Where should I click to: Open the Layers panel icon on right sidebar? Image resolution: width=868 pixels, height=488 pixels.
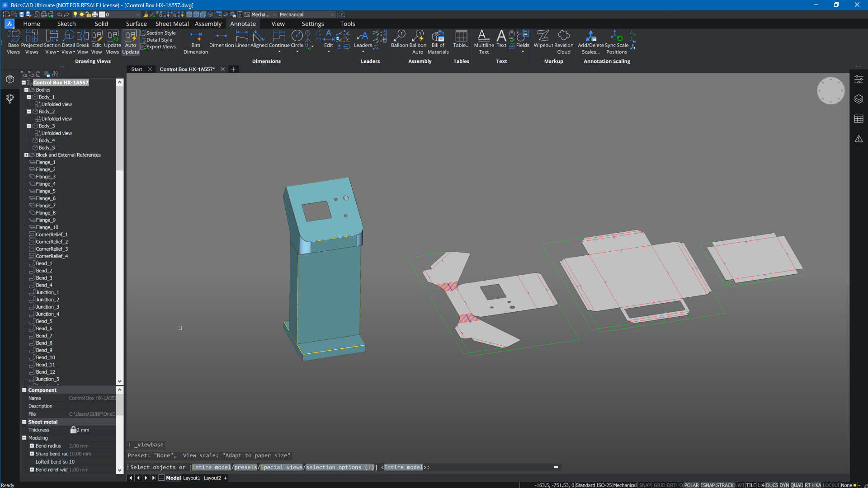point(859,99)
